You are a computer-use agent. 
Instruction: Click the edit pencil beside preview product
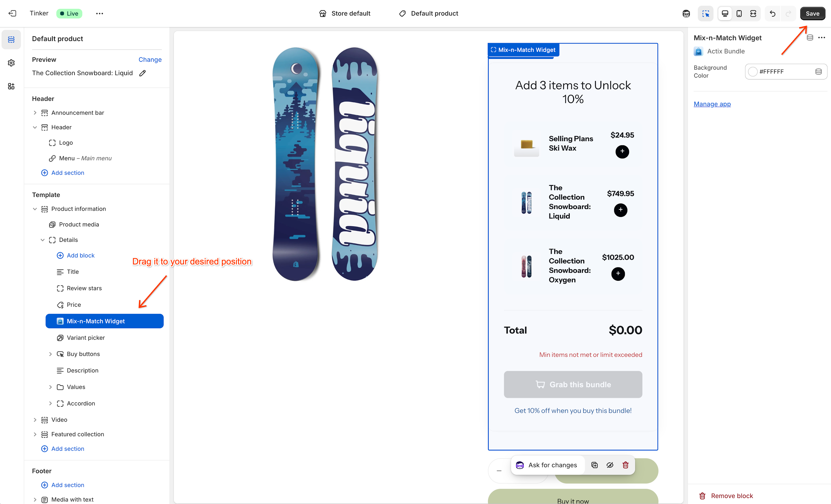point(143,73)
